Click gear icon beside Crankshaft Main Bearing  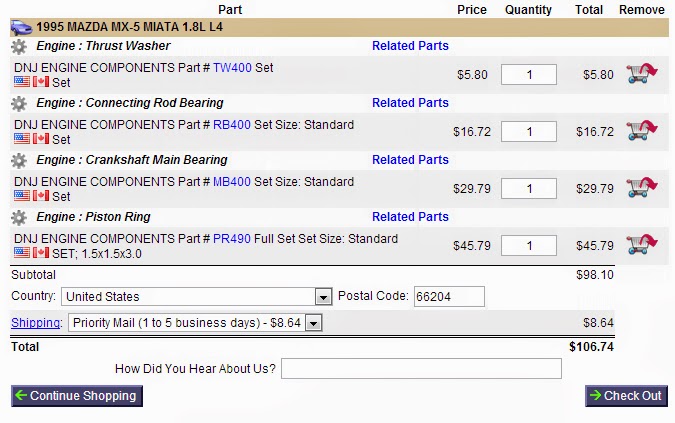[x=19, y=160]
